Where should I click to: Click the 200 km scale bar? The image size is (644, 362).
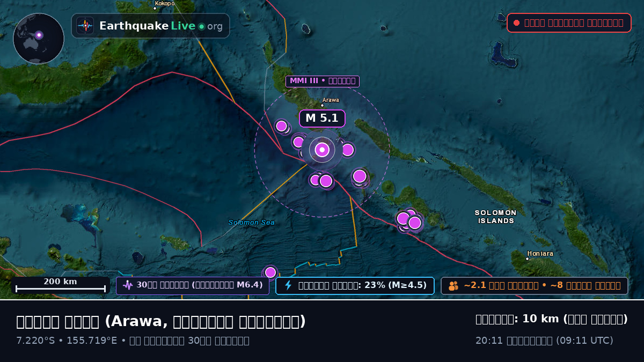tap(61, 285)
